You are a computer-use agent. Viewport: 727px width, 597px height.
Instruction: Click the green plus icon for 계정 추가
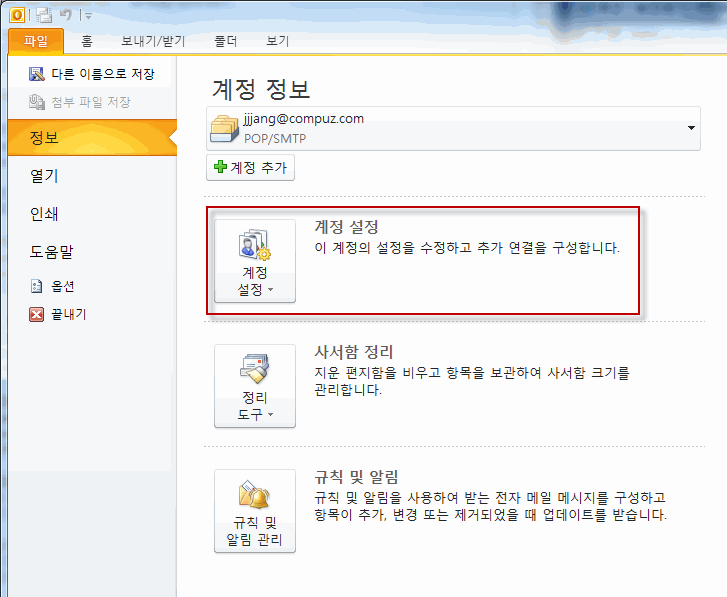pyautogui.click(x=220, y=167)
